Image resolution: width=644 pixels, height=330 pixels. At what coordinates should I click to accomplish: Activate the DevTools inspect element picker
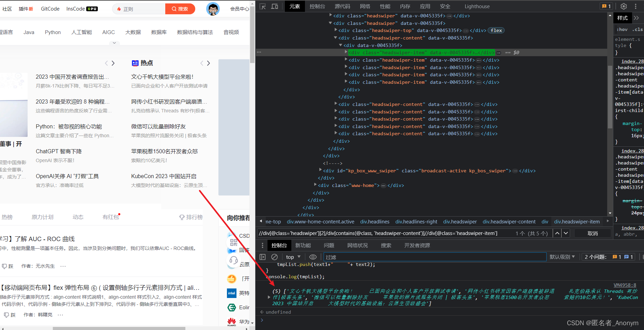click(x=262, y=6)
